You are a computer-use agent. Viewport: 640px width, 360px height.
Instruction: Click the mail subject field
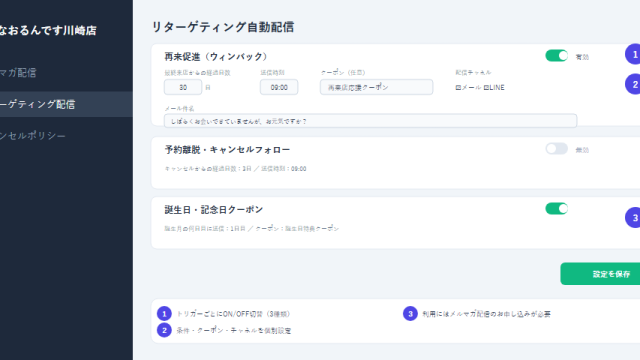coord(370,121)
